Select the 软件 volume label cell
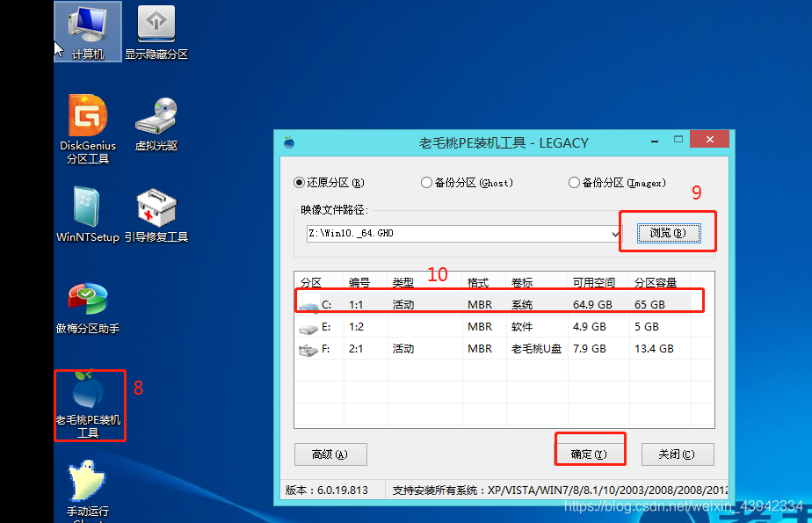Image resolution: width=812 pixels, height=523 pixels. click(x=522, y=327)
